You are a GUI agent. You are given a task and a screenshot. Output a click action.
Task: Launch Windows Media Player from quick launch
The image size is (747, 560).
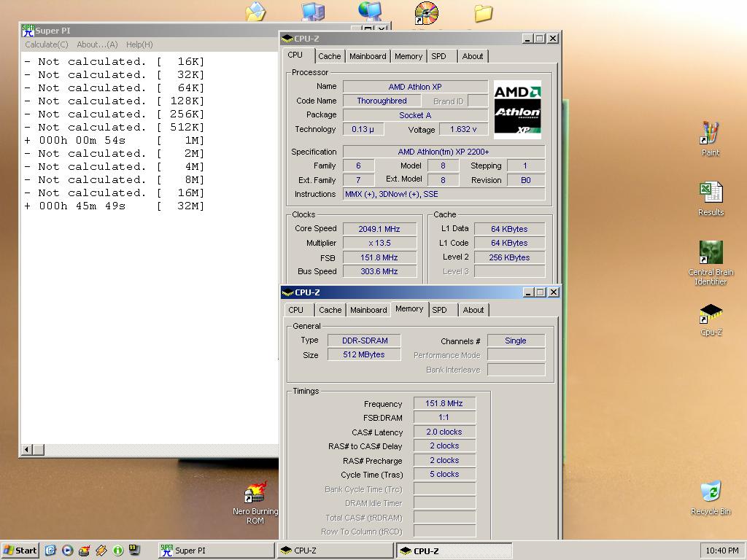[x=68, y=551]
